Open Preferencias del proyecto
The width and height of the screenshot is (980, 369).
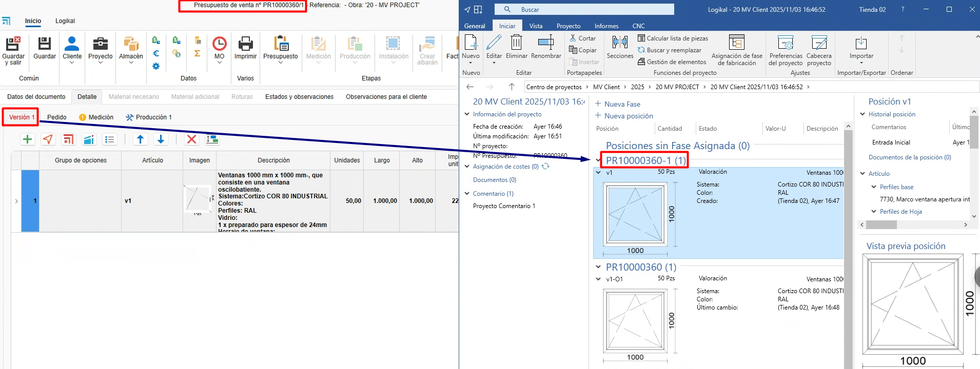pos(785,44)
